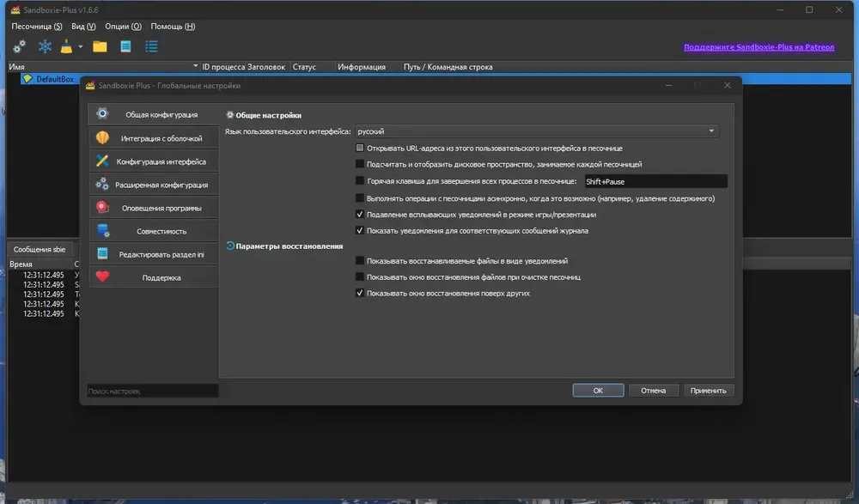Open Поддержите Sandboxie-Plus на Patreon link
This screenshot has height=504, width=859.
758,47
